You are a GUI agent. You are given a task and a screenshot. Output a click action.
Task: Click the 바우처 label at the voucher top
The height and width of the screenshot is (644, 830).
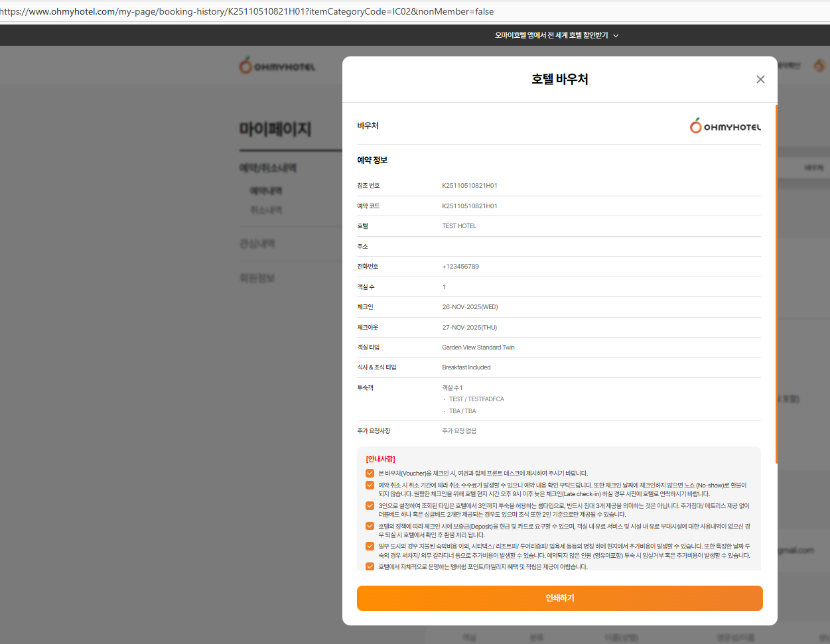368,126
